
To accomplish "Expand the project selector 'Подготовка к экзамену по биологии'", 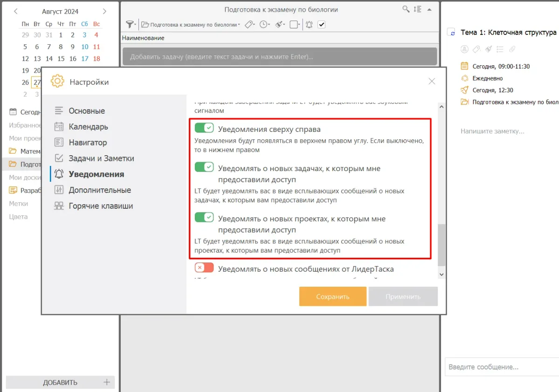I will point(191,25).
